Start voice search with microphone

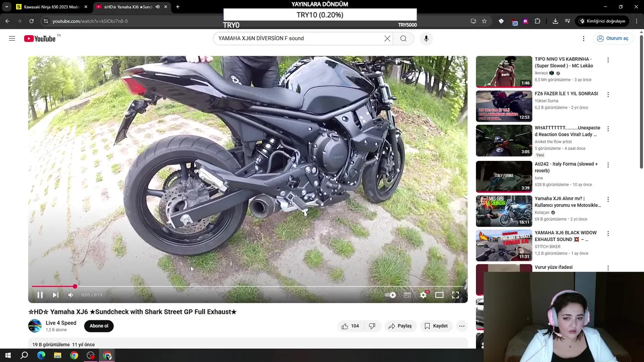[x=426, y=38]
